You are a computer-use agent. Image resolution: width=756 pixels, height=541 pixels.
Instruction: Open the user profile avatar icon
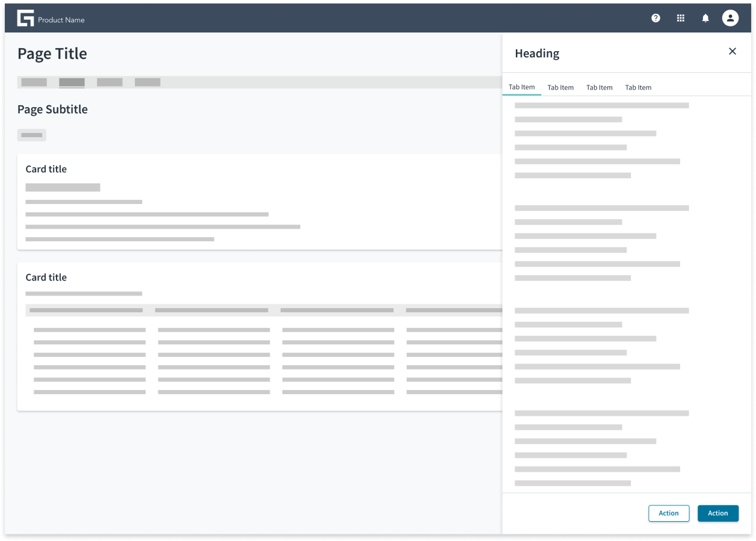point(730,18)
